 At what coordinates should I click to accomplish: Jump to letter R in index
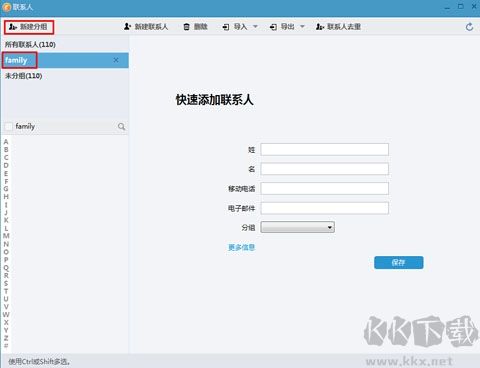point(6,275)
